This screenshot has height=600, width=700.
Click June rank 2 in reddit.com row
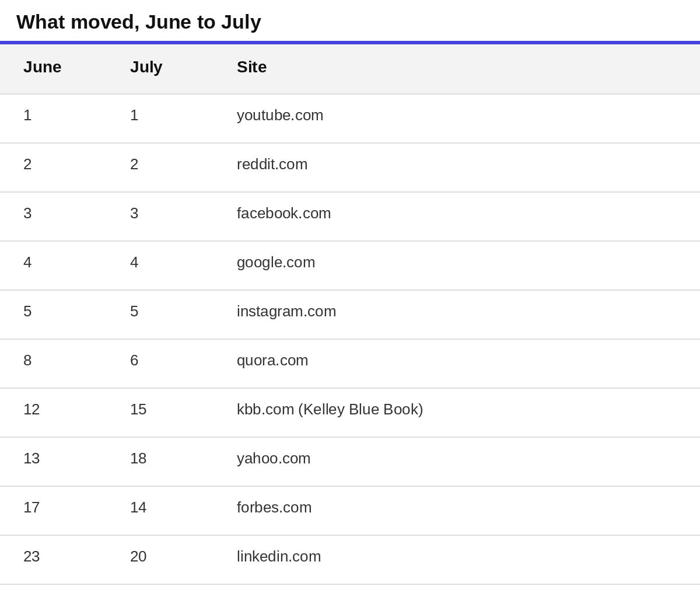click(x=27, y=165)
